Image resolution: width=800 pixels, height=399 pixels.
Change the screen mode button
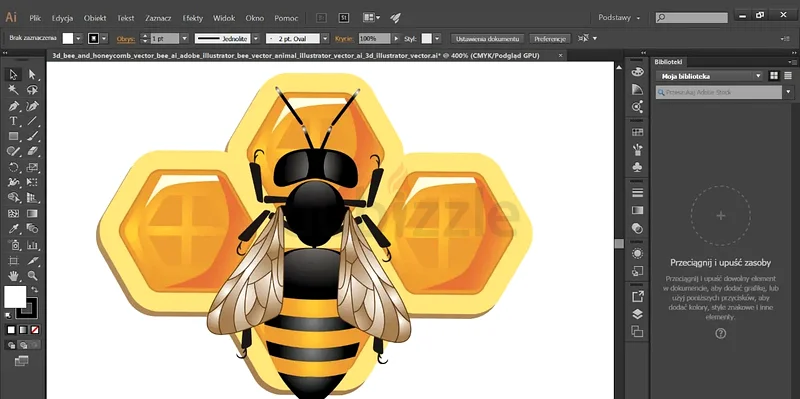(x=21, y=361)
